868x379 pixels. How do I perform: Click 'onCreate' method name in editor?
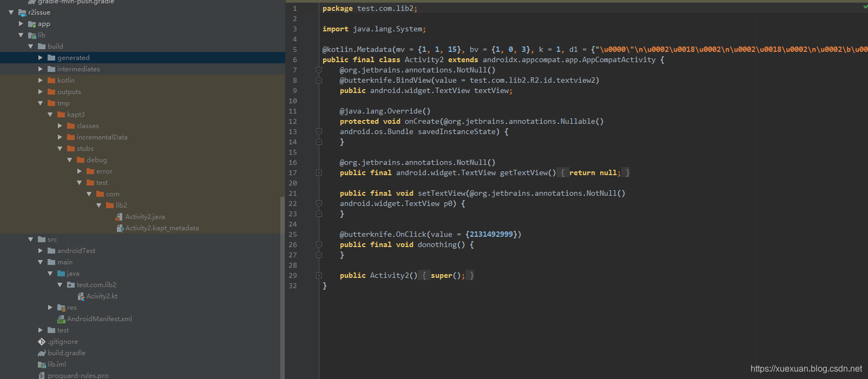click(422, 122)
